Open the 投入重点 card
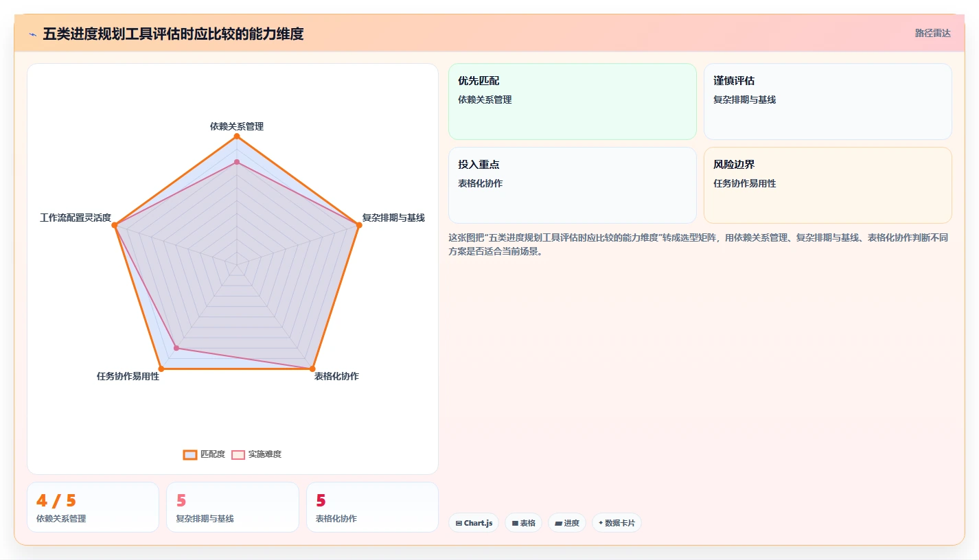Viewport: 979px width, 560px height. [x=573, y=185]
